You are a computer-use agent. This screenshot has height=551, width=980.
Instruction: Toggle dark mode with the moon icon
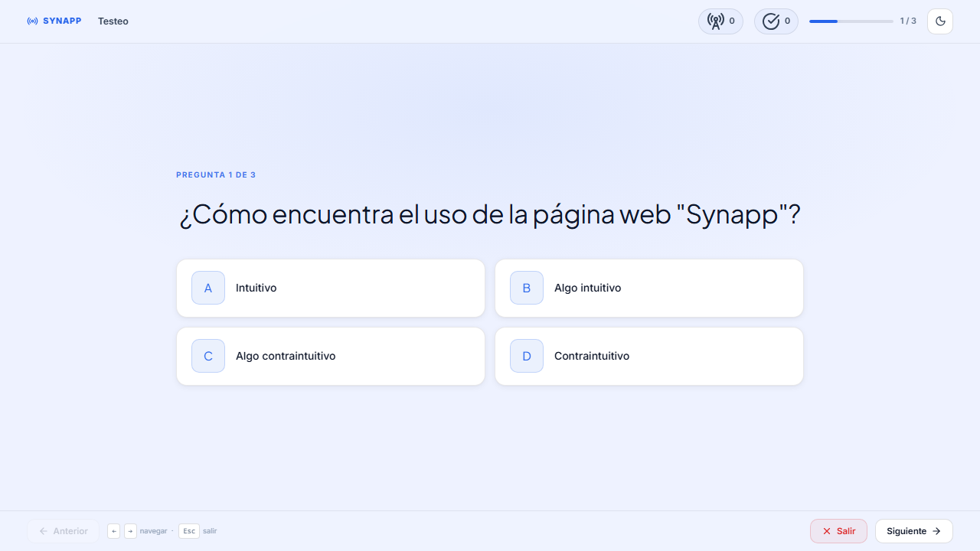click(x=940, y=21)
